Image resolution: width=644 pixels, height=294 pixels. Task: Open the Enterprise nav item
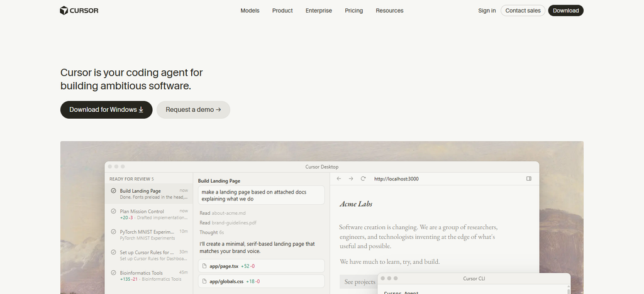319,11
